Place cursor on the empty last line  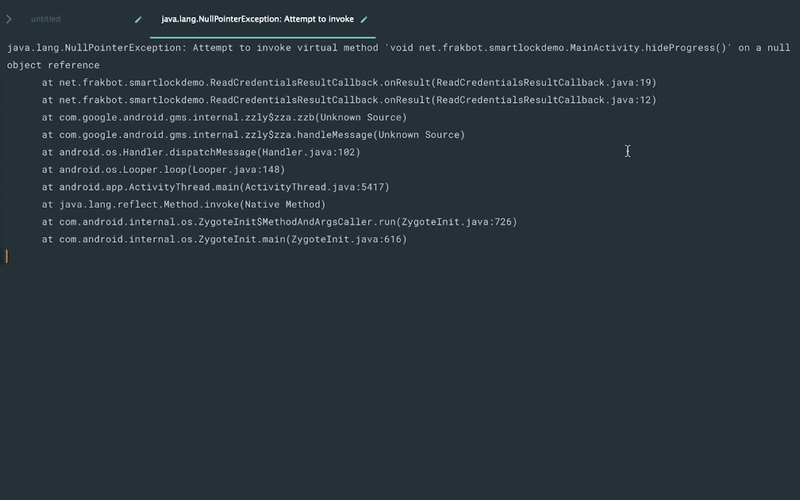click(x=400, y=256)
